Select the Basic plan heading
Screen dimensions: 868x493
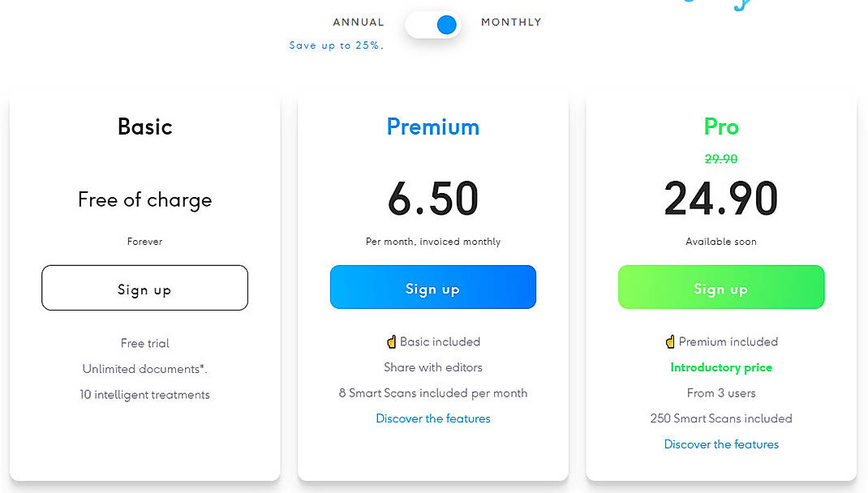[x=144, y=126]
